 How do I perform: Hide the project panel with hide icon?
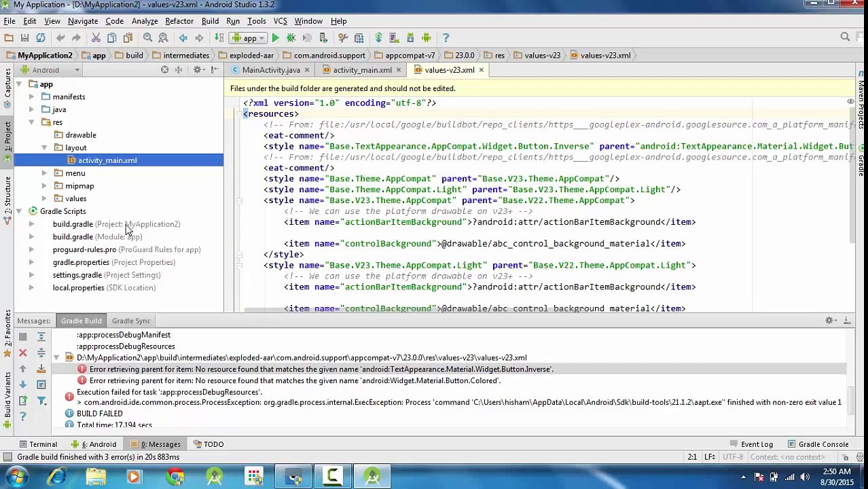[x=214, y=70]
